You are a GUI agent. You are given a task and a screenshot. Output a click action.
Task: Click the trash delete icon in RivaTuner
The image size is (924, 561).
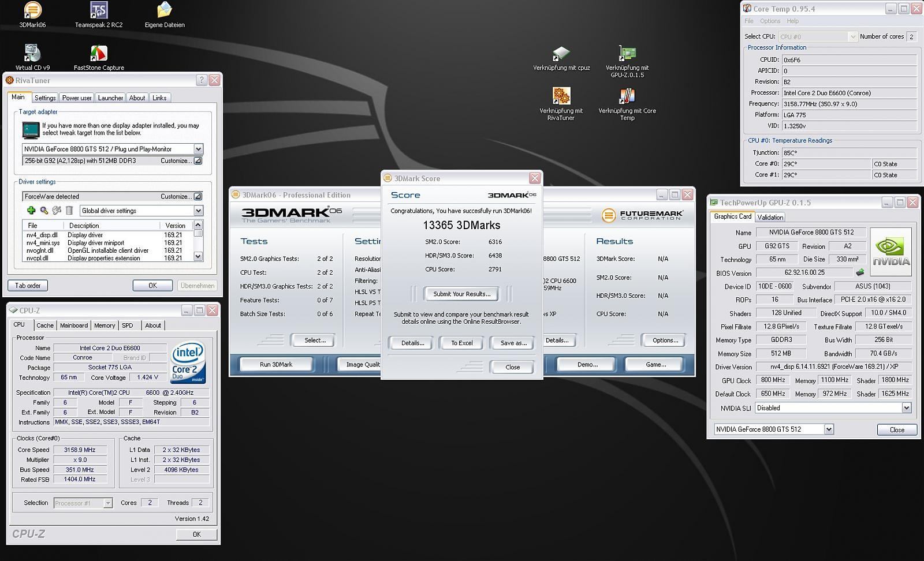tap(69, 211)
